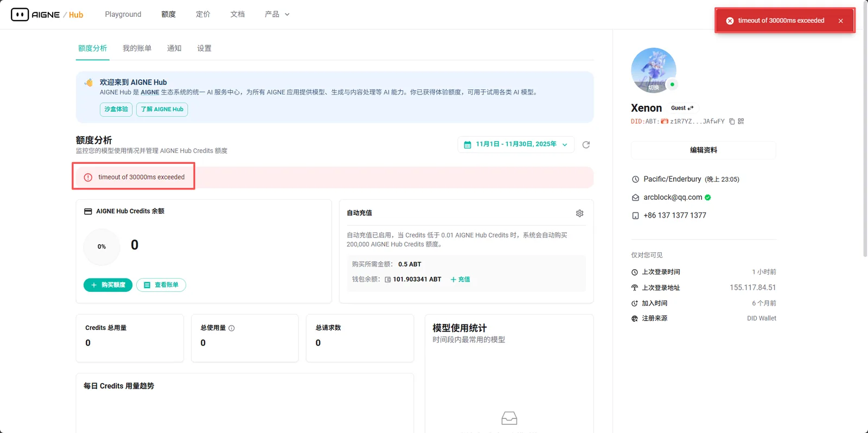Click the Pacific/Enderbury timezone text
Viewport: 868px width, 433px height.
tap(672, 179)
